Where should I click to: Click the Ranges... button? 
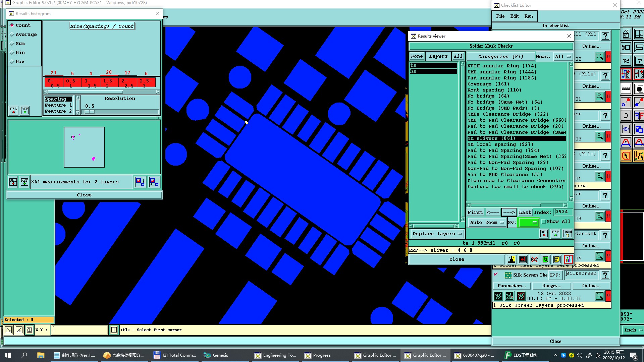pyautogui.click(x=551, y=286)
